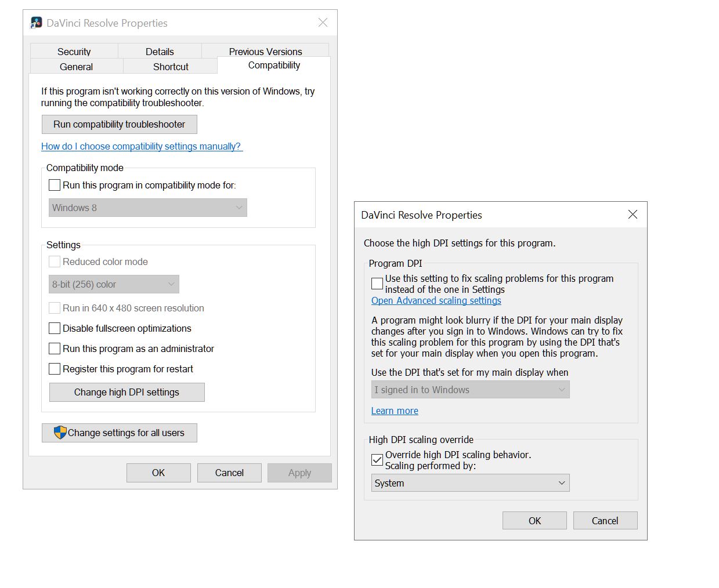Screen dimensions: 719x588
Task: Switch to the Previous Versions tab
Action: 265,51
